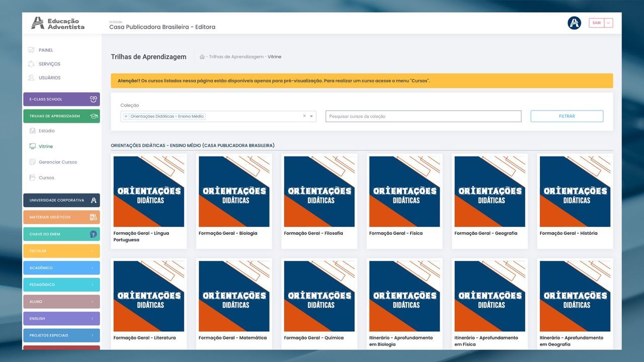Open the Formação Geral - Química thumbnail
This screenshot has height=362, width=644.
[x=319, y=296]
